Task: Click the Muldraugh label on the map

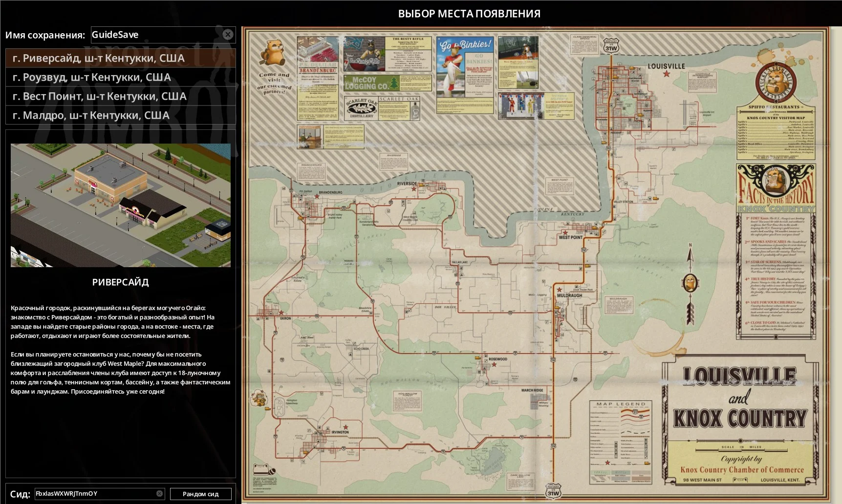Action: 569,295
